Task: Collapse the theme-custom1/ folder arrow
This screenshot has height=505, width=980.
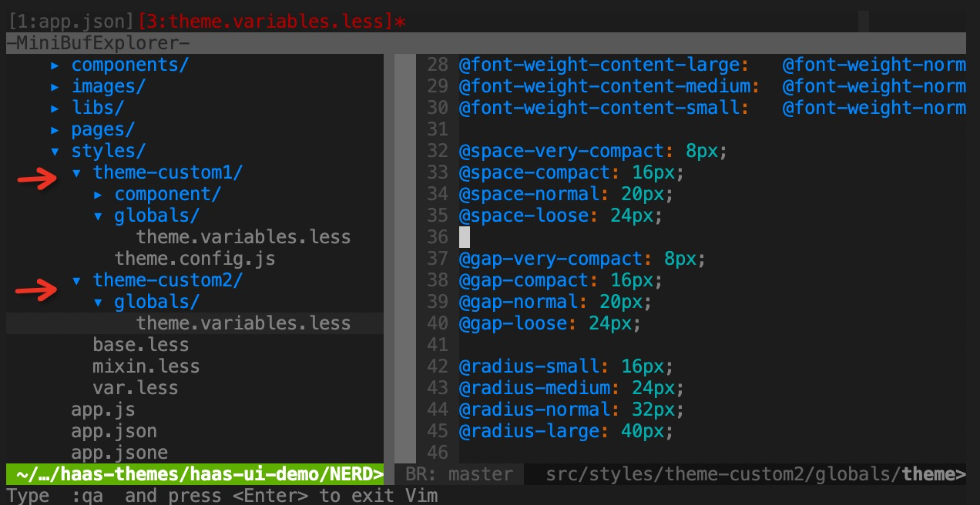Action: point(76,173)
